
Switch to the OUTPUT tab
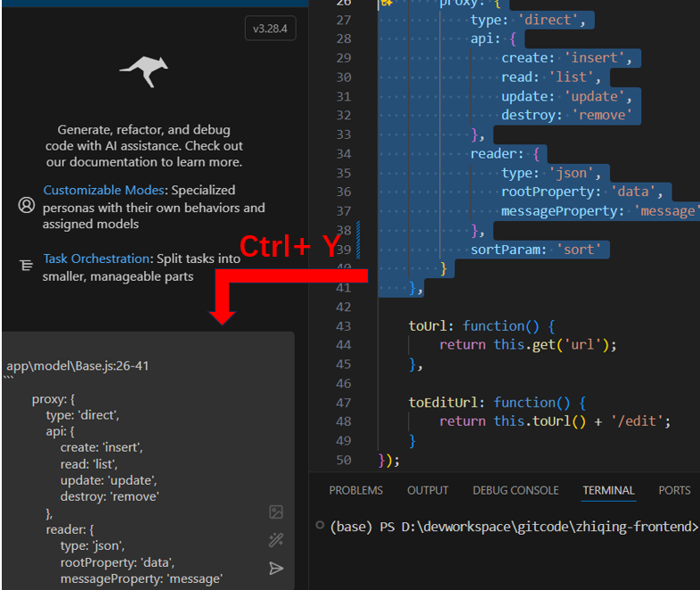(427, 490)
